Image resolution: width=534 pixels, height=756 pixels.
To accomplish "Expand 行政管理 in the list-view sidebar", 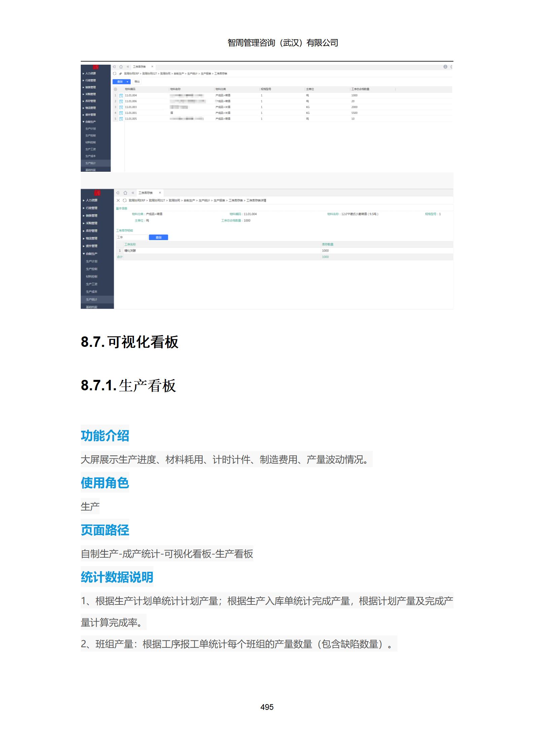I will tap(90, 80).
